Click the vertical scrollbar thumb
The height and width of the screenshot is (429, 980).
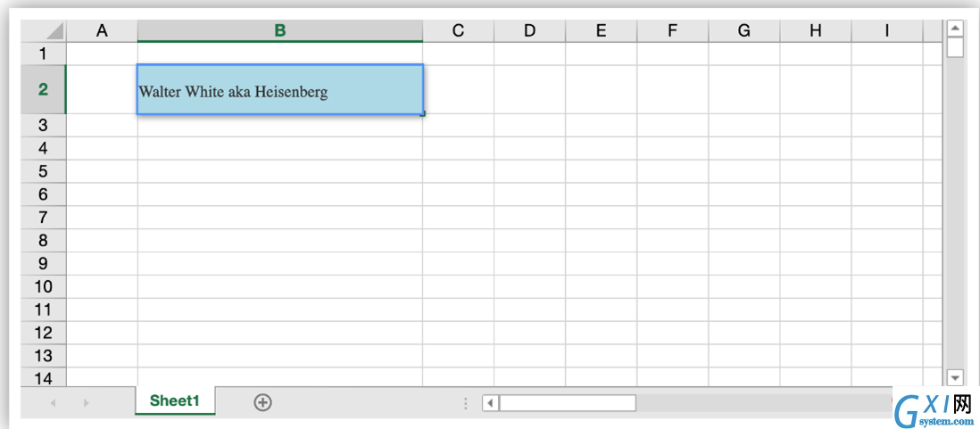point(955,47)
